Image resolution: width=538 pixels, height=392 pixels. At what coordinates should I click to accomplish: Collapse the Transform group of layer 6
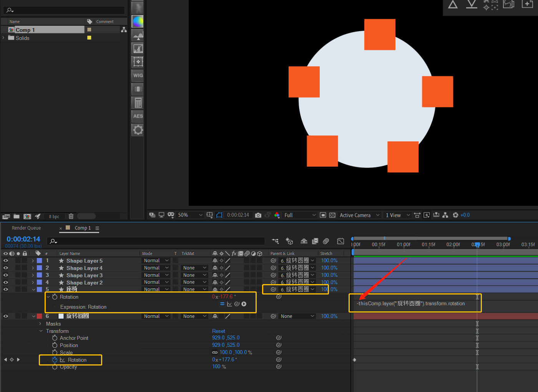(x=41, y=331)
